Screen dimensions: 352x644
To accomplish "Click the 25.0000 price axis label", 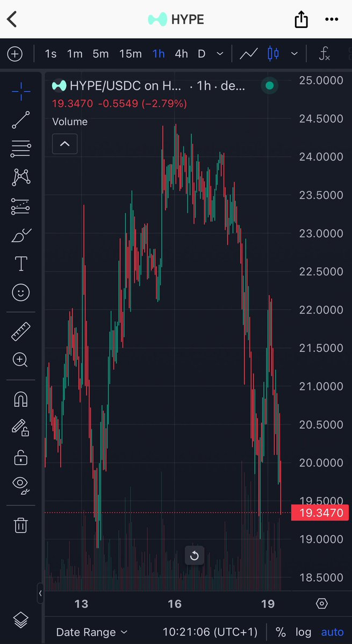I will [x=321, y=80].
